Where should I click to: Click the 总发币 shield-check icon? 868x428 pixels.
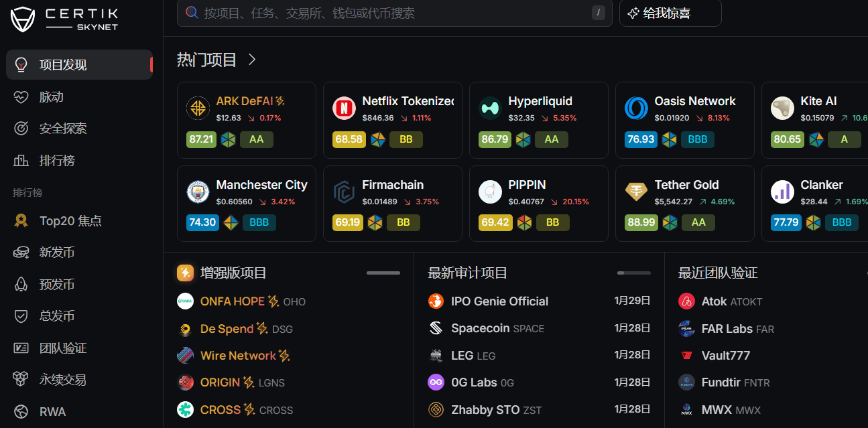(x=21, y=316)
